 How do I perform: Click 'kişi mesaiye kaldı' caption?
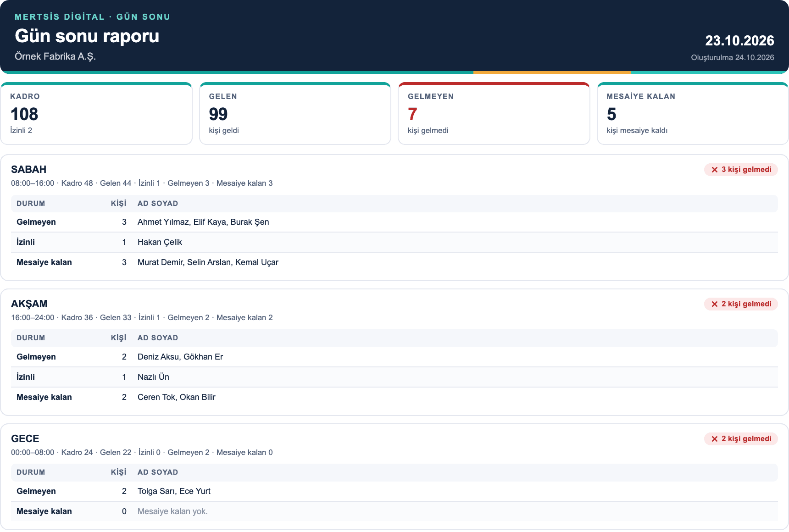point(637,130)
